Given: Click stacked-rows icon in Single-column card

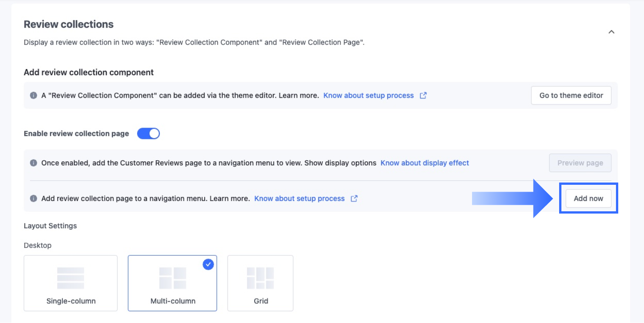Looking at the screenshot, I should tap(70, 278).
